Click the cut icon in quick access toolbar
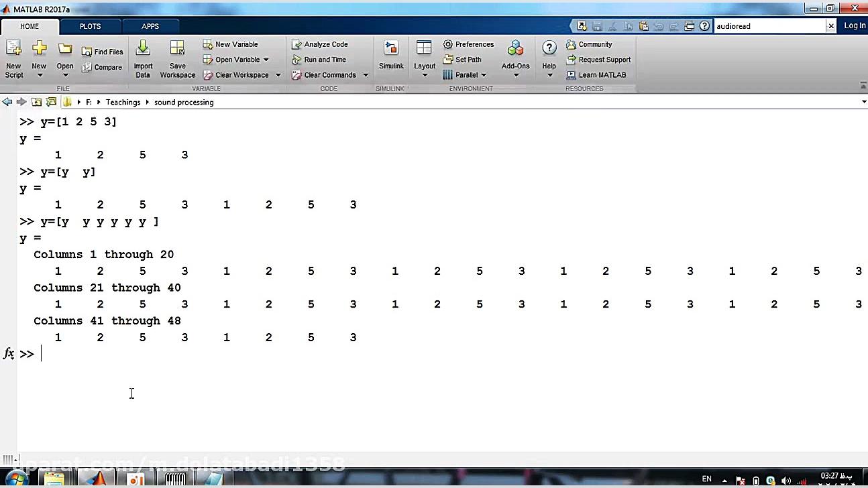 coord(612,26)
